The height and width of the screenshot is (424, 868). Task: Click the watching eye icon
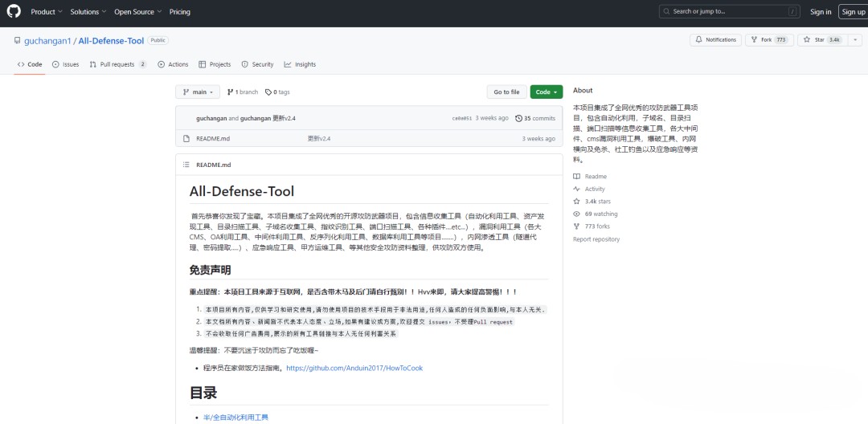pyautogui.click(x=576, y=214)
